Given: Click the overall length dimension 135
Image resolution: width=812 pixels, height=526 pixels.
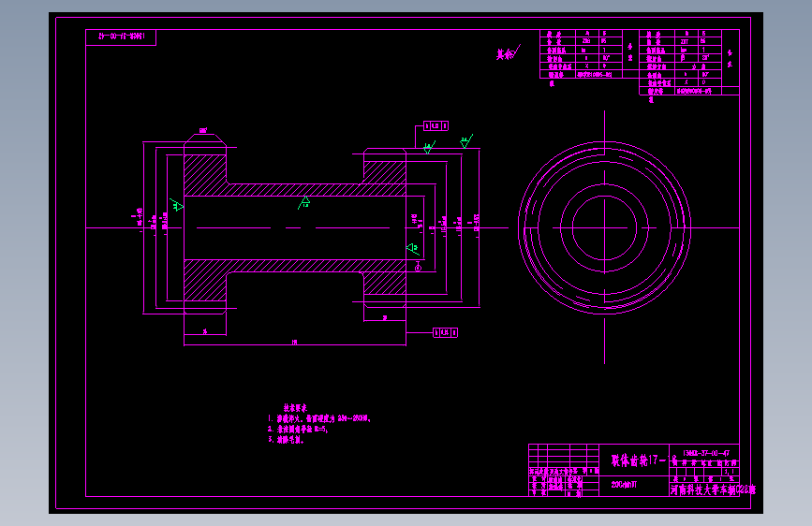Looking at the screenshot, I should (x=295, y=342).
